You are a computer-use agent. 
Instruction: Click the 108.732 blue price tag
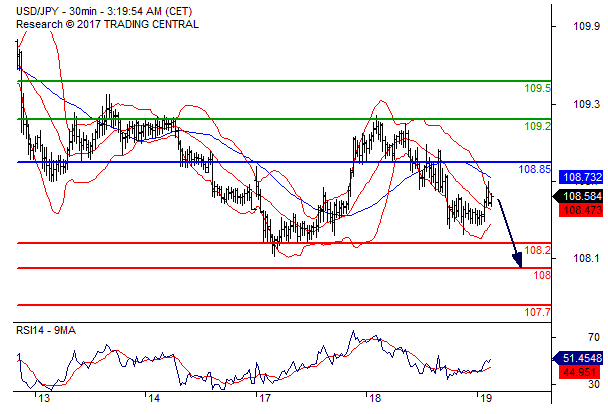point(581,177)
